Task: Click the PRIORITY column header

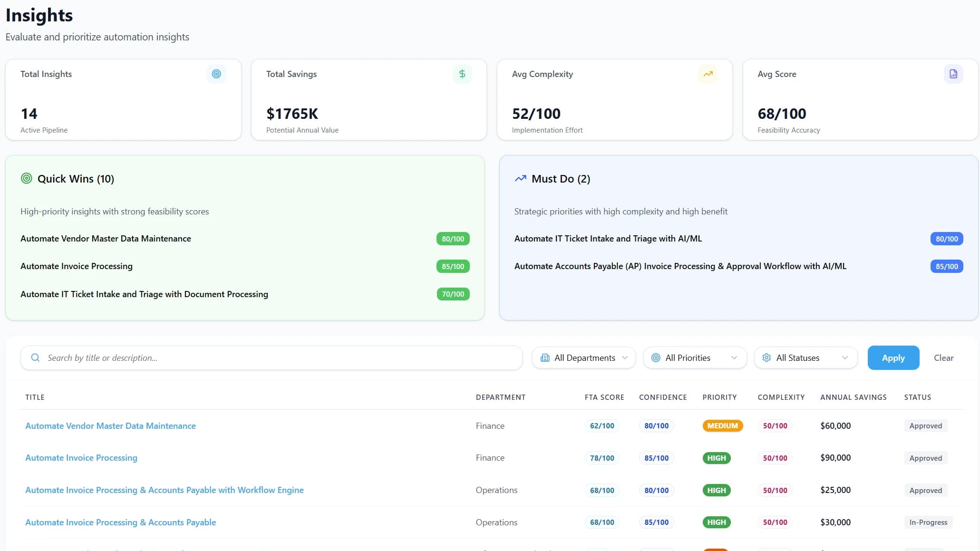Action: point(719,397)
